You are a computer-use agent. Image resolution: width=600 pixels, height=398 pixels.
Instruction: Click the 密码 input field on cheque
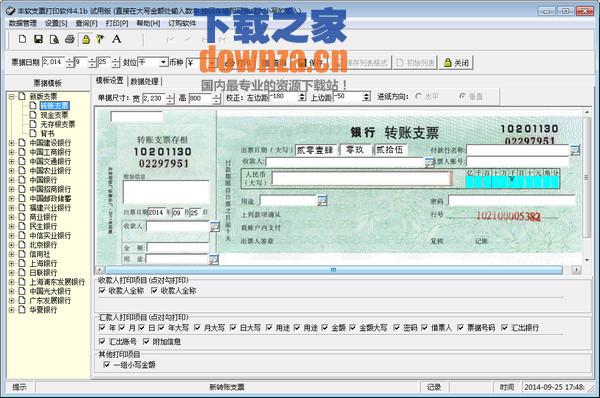point(512,200)
